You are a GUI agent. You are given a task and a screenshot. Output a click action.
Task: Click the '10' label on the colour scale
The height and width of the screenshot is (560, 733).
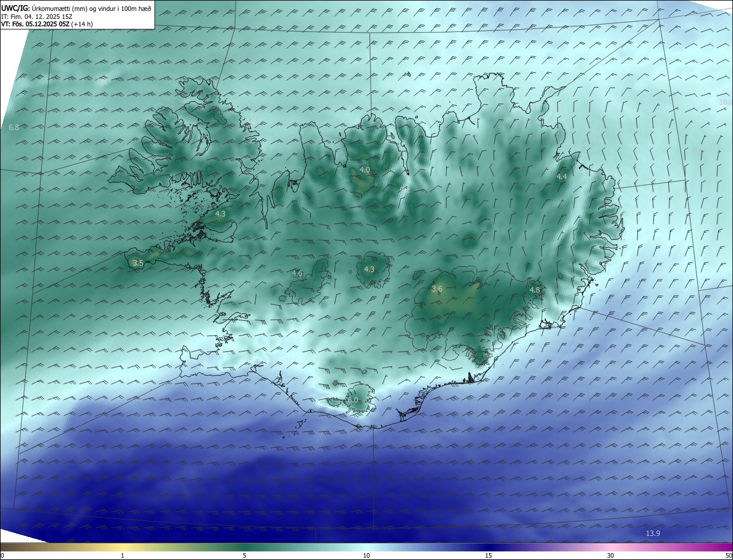pyautogui.click(x=366, y=555)
